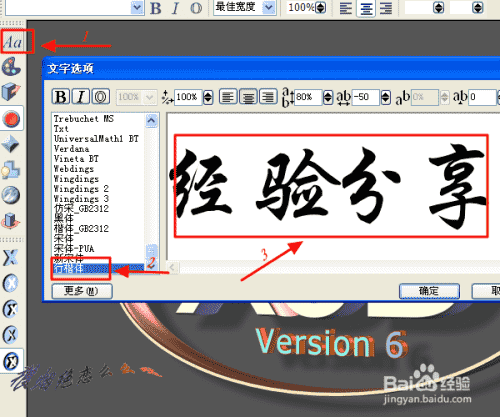Select the light-blue X in oval button style icon

(x=11, y=283)
